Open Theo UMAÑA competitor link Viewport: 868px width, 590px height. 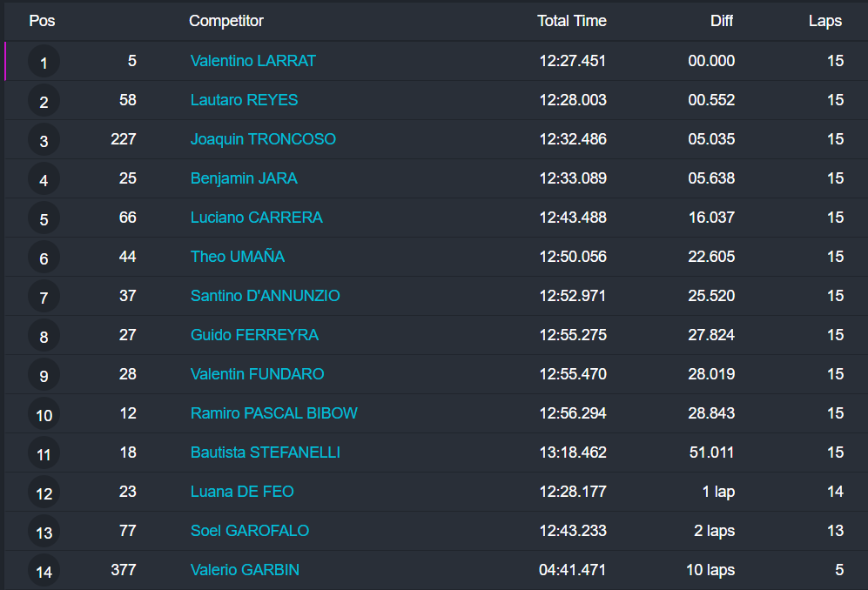pos(238,257)
